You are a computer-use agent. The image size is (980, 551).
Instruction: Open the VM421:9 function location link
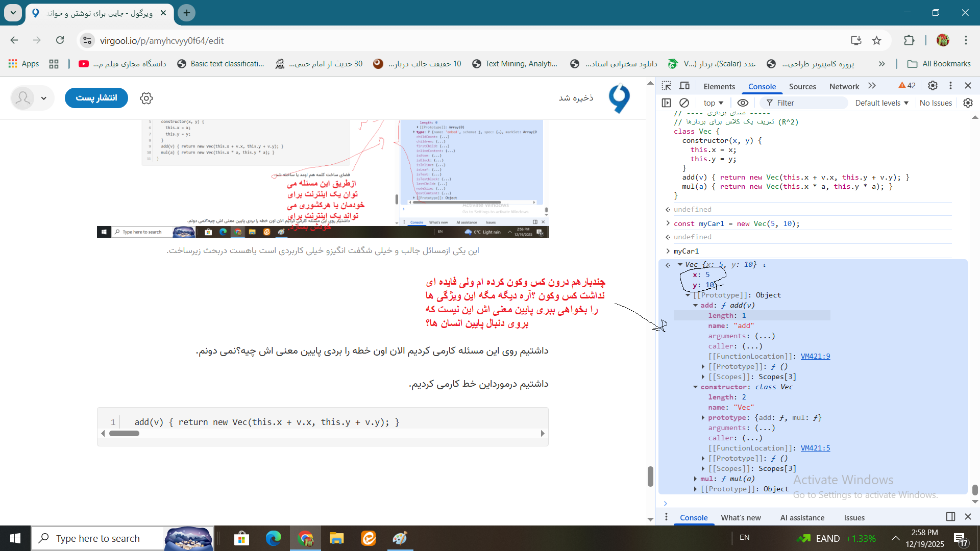point(815,356)
